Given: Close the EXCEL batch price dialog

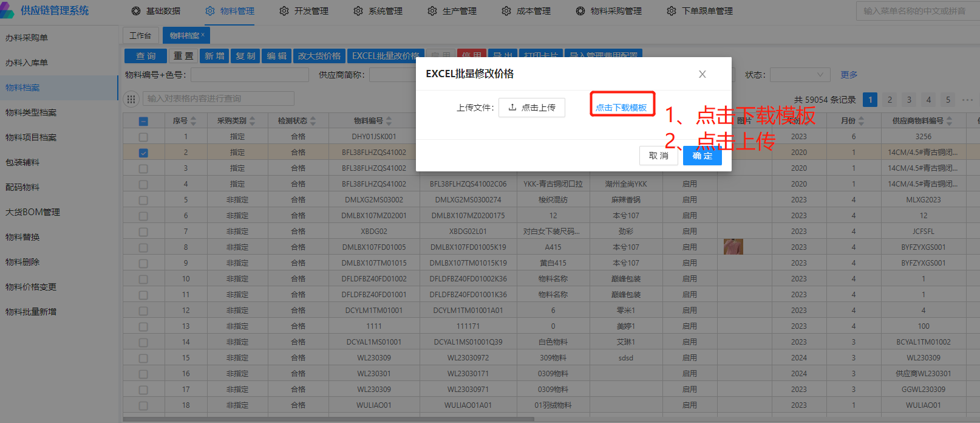Looking at the screenshot, I should (702, 74).
